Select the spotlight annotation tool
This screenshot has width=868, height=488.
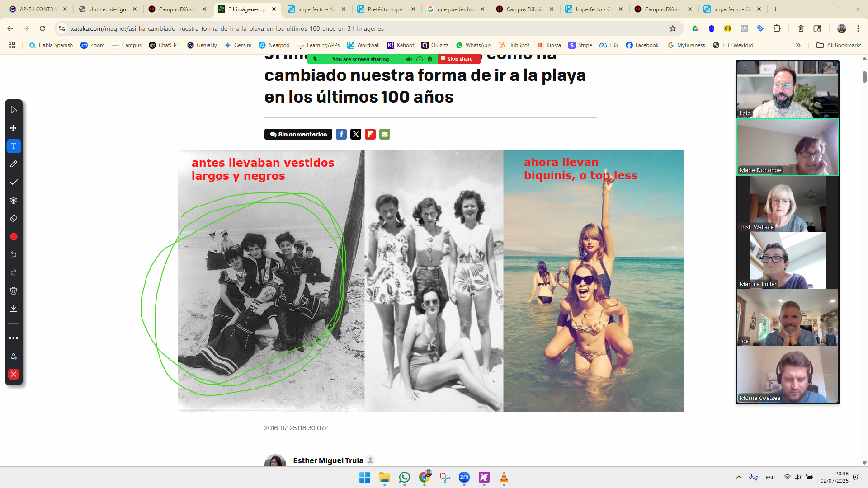point(14,200)
